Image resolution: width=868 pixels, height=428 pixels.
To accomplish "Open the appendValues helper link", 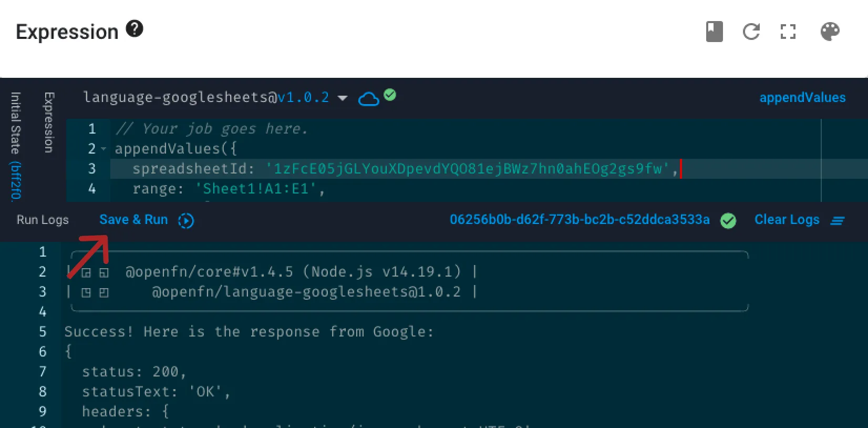I will [802, 98].
